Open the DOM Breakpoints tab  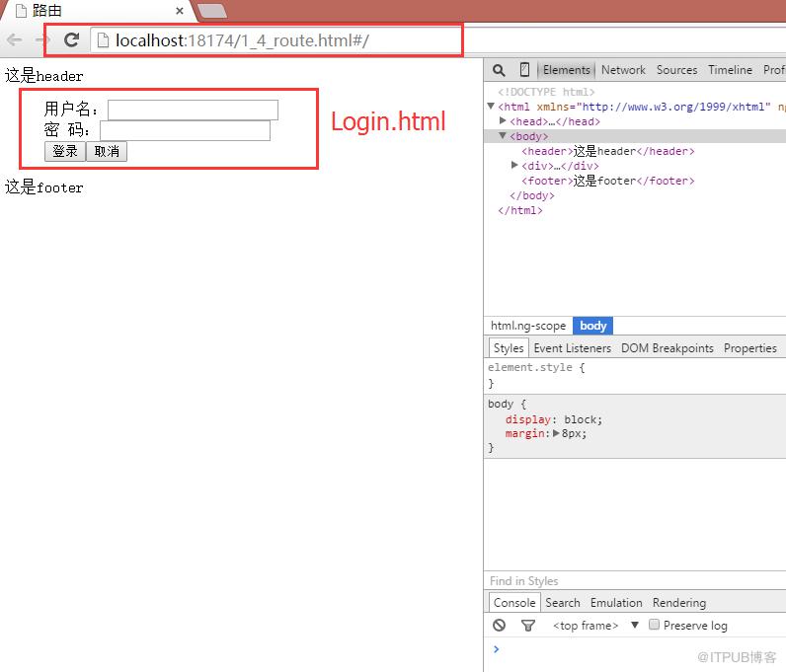[668, 347]
